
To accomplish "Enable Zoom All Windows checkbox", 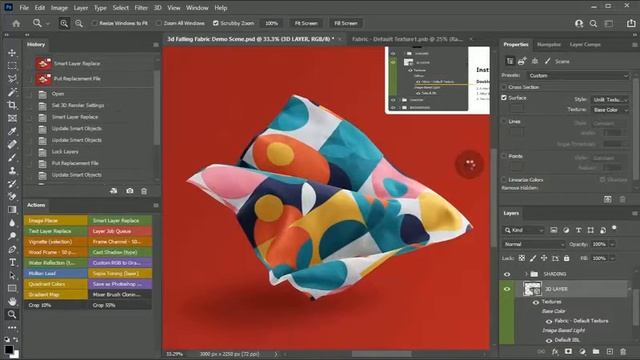I will (x=159, y=23).
